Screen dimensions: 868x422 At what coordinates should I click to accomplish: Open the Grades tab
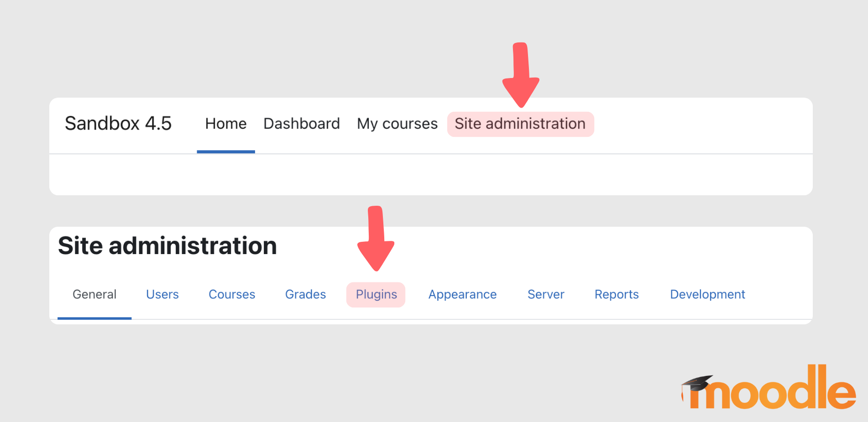click(305, 295)
